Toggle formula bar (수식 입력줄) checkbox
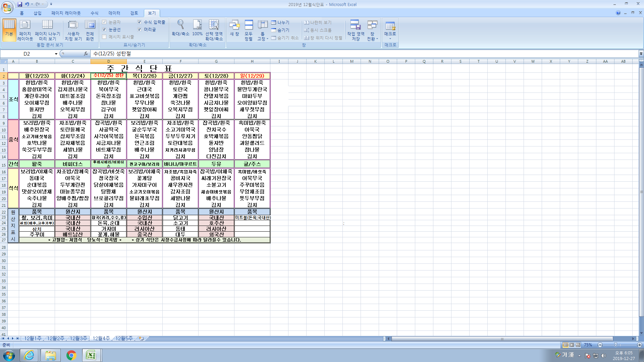This screenshot has height=362, width=644. pos(140,22)
